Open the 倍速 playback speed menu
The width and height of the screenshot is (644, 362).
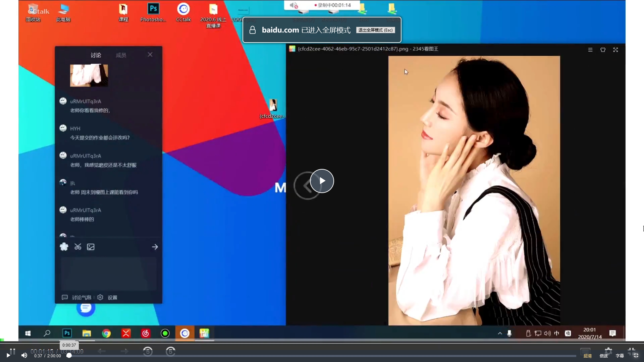tap(604, 356)
